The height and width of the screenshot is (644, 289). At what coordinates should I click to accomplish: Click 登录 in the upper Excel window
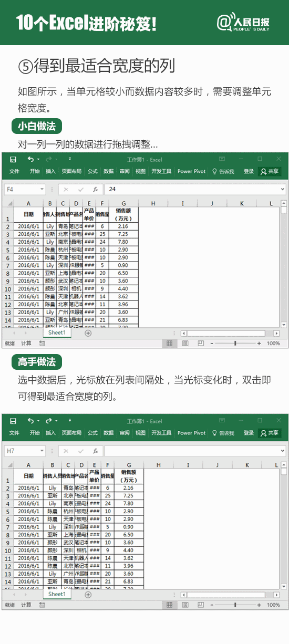point(249,171)
